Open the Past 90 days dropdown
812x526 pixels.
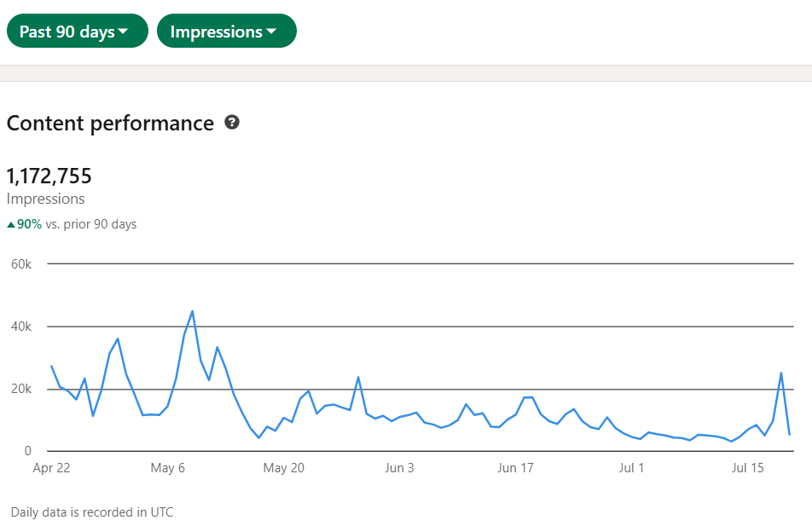(77, 32)
